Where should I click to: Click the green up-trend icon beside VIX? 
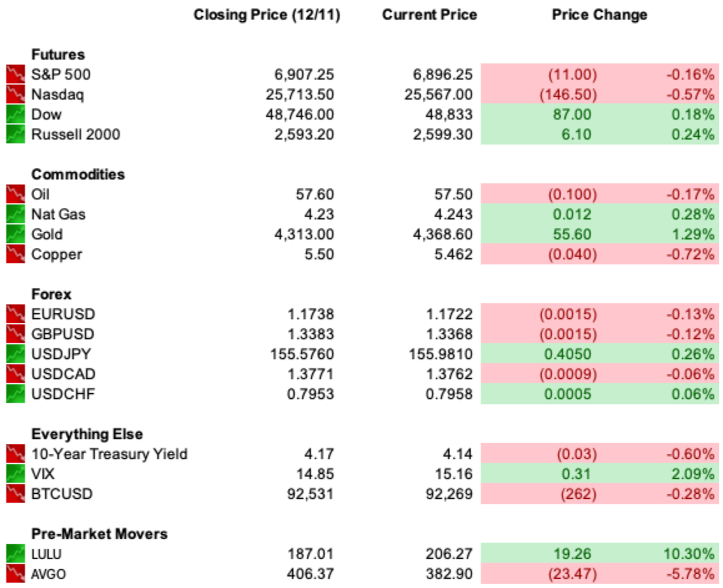click(x=16, y=474)
